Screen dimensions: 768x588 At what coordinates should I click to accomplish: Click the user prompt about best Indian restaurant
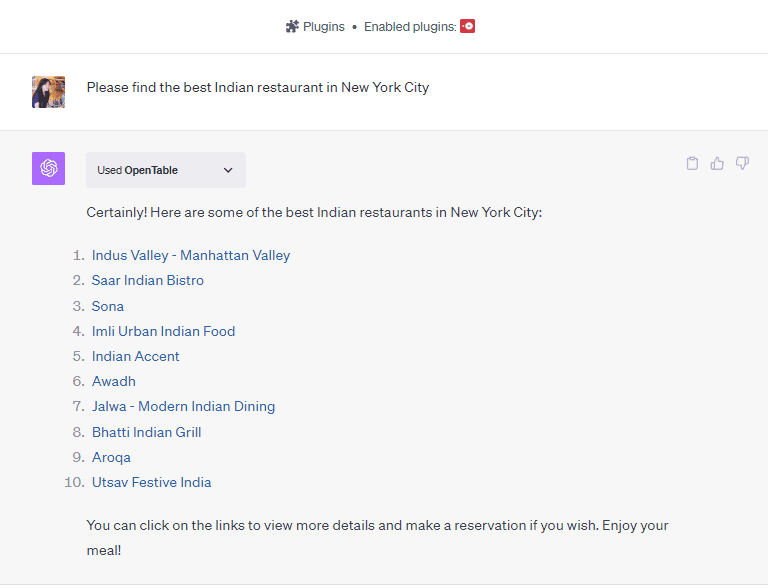(258, 87)
